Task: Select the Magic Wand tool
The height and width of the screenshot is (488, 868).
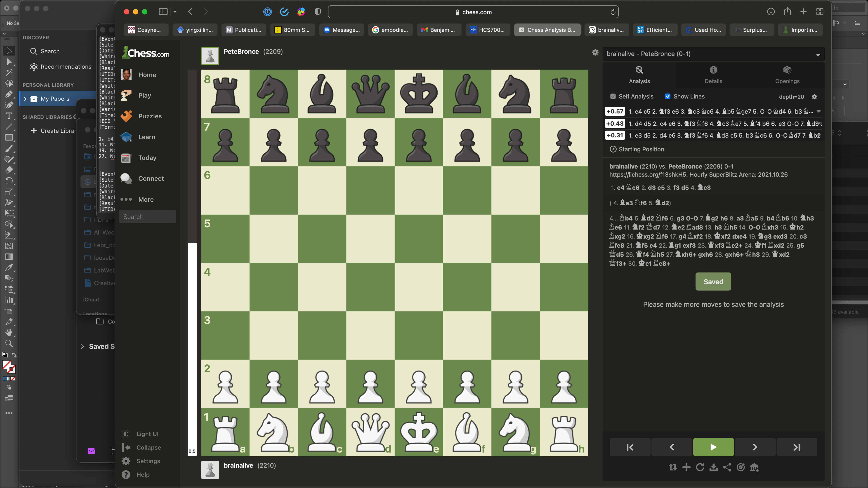Action: [x=9, y=72]
